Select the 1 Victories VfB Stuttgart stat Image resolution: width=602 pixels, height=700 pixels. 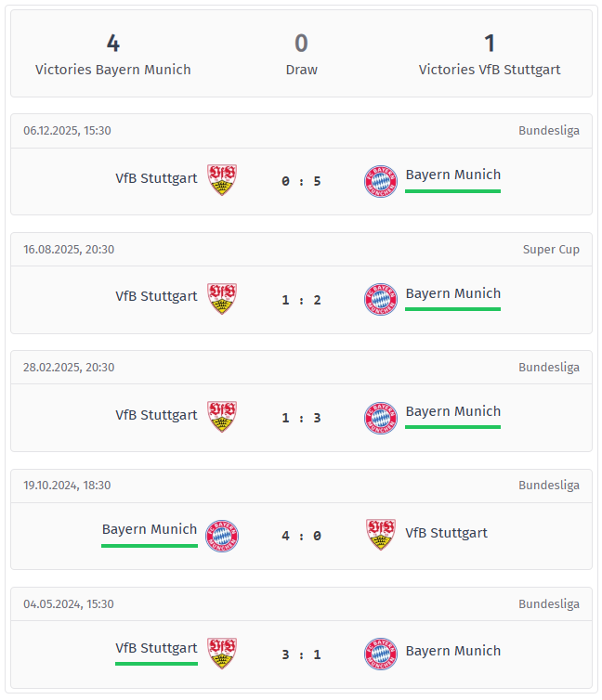(x=490, y=55)
